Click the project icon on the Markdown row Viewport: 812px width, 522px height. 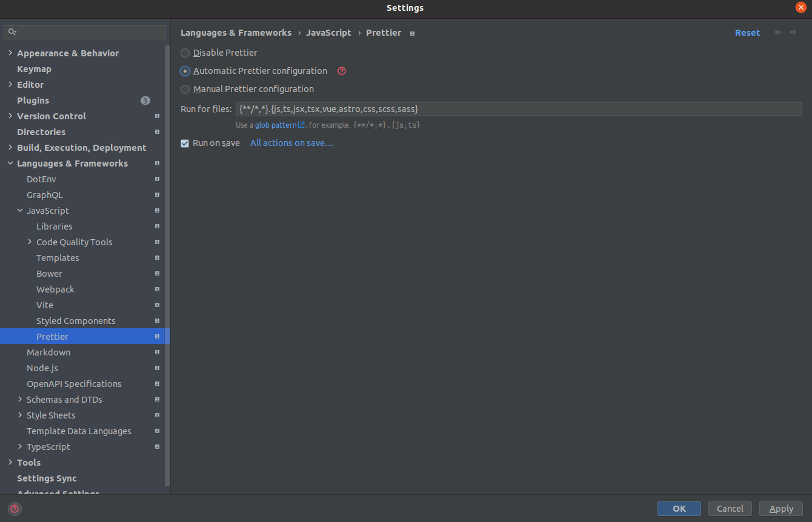pyautogui.click(x=157, y=352)
